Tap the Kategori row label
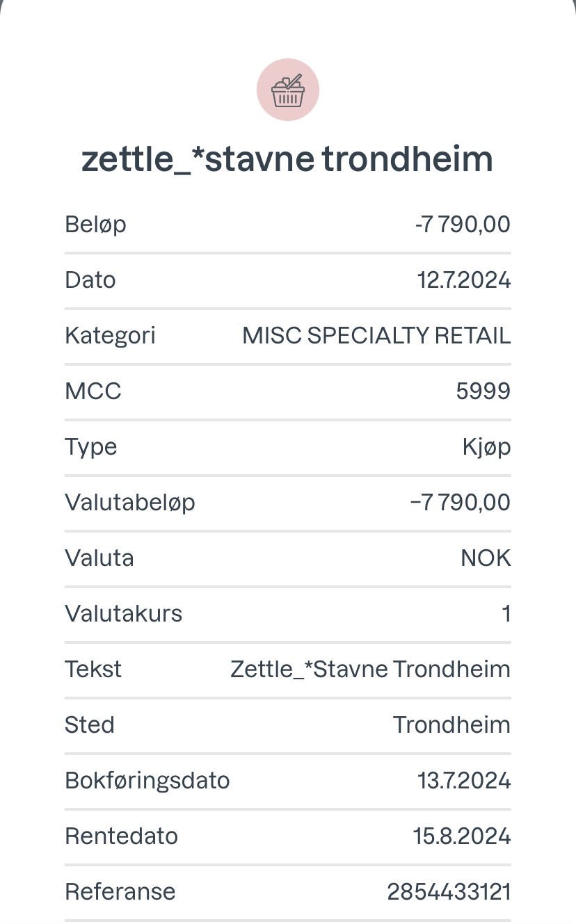Image resolution: width=576 pixels, height=924 pixels. coord(110,336)
